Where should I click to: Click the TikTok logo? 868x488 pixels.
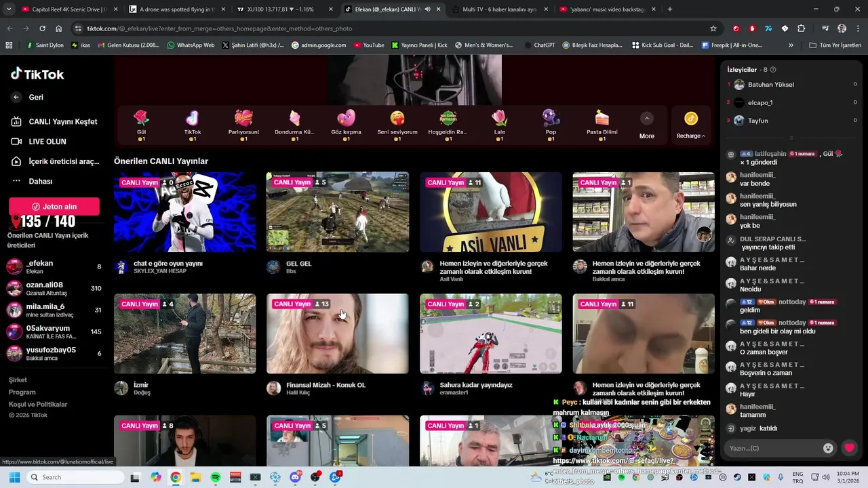point(37,74)
